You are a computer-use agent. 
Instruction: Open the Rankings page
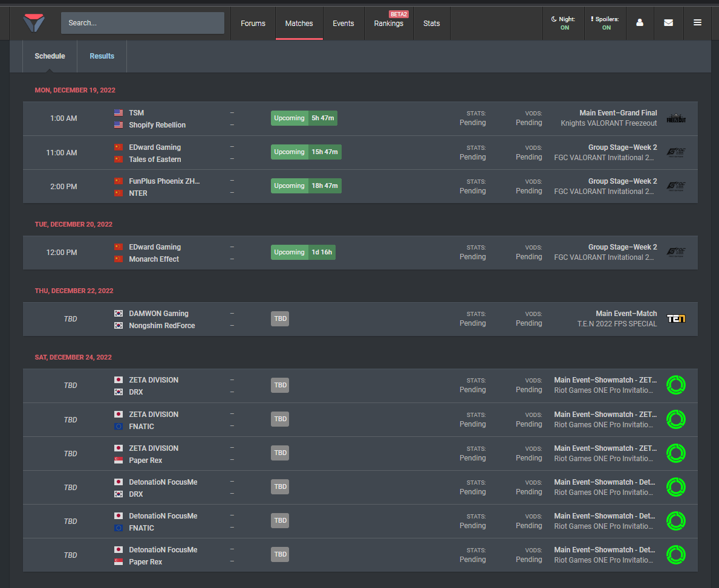[389, 24]
